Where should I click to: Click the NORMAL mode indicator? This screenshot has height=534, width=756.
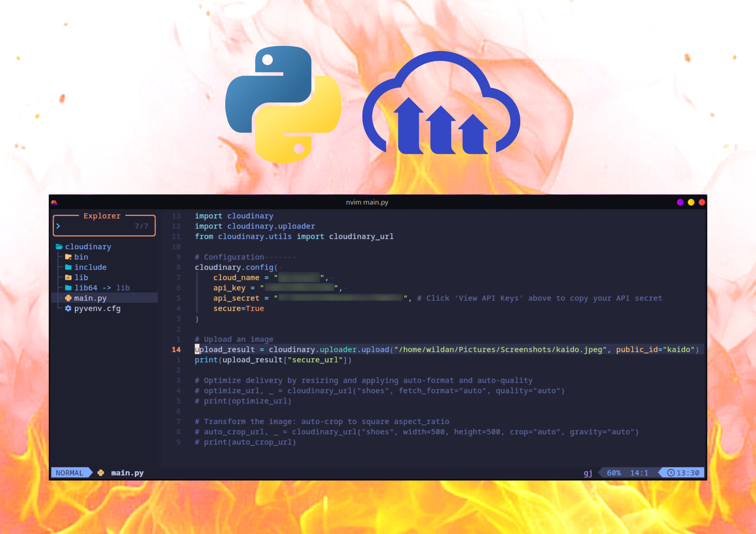(x=70, y=472)
